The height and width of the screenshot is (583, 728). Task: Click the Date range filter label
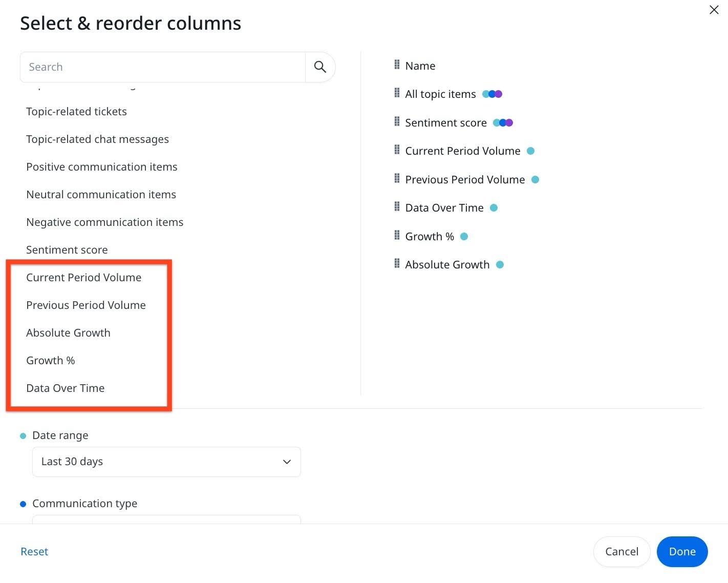coord(60,435)
